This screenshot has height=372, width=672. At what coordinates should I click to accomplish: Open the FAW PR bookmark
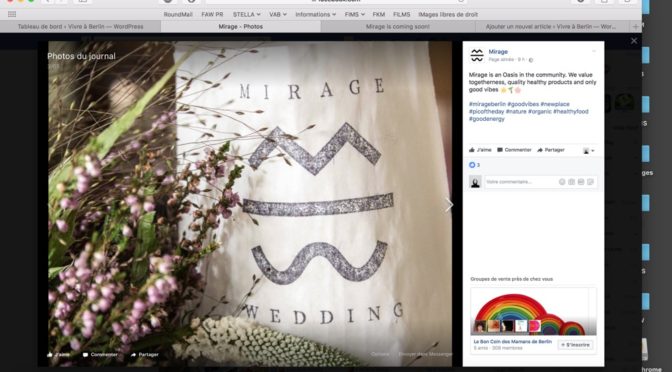tap(212, 15)
